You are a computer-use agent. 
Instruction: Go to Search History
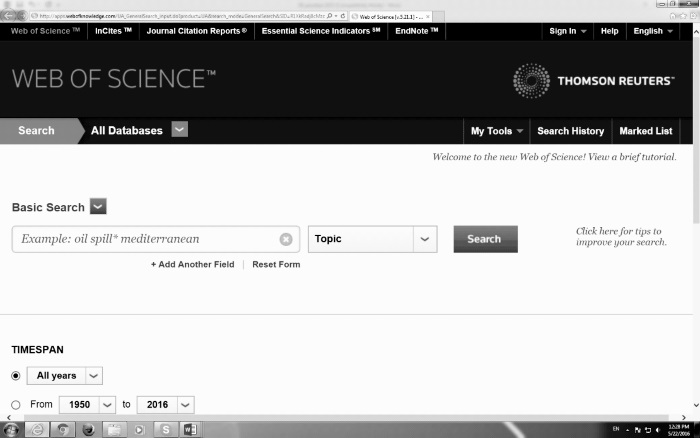570,131
